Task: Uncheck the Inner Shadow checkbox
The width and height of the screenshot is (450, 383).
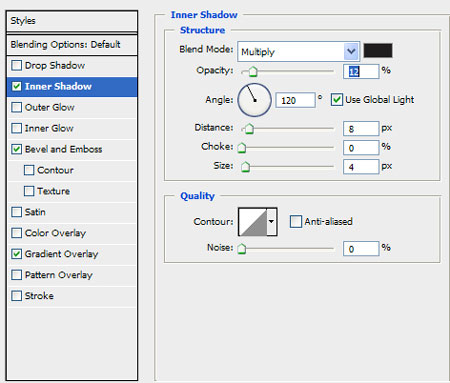Action: pos(16,86)
